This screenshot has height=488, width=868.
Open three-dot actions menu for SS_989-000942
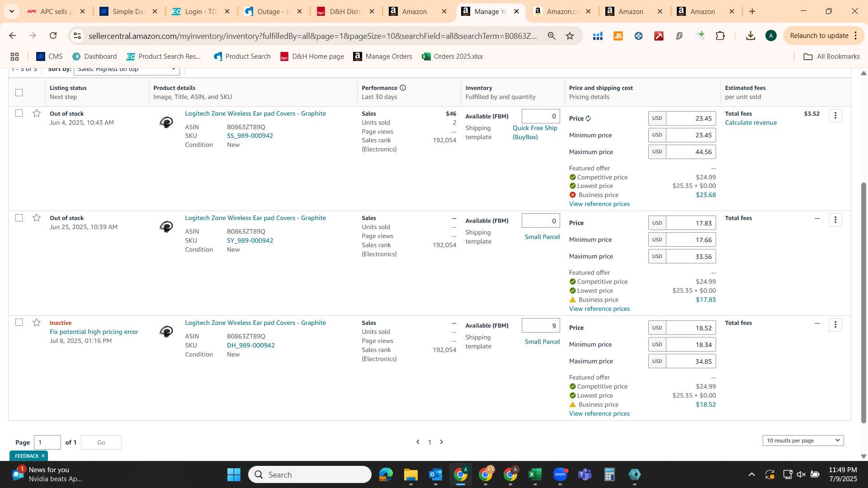(835, 116)
